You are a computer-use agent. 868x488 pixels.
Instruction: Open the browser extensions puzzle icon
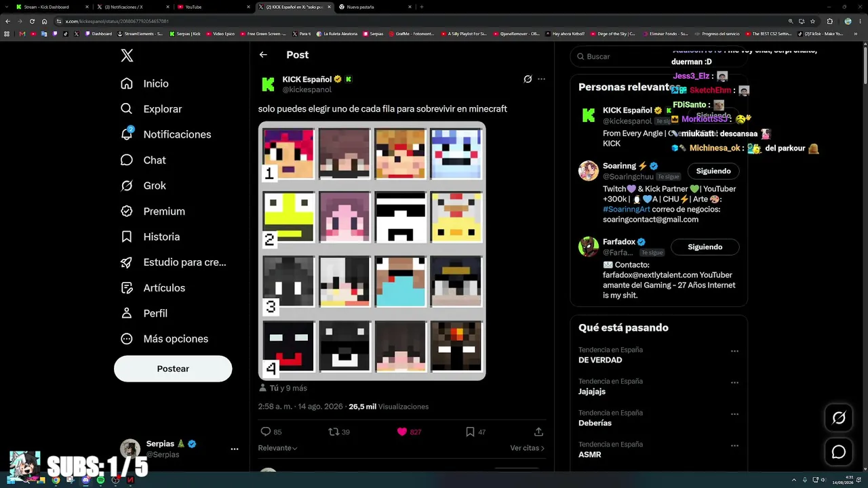click(829, 21)
